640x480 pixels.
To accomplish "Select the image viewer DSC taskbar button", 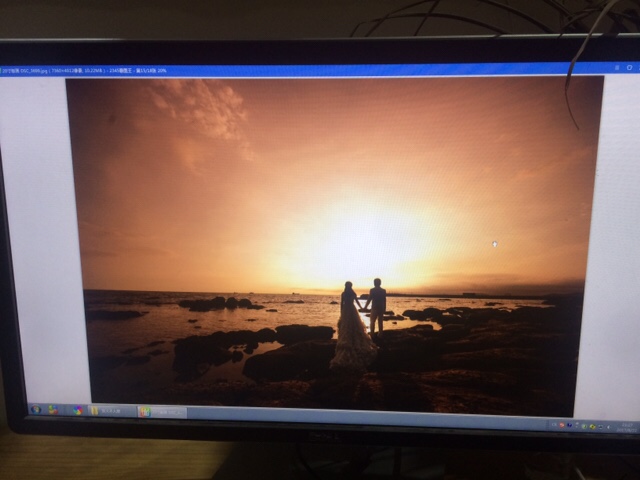I will point(162,412).
